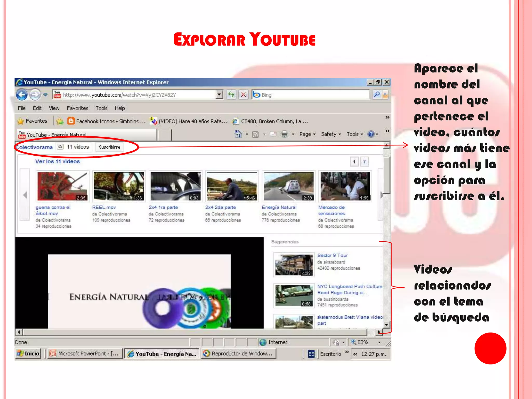
Task: Open the command bar Tools dropdown
Action: coord(355,134)
